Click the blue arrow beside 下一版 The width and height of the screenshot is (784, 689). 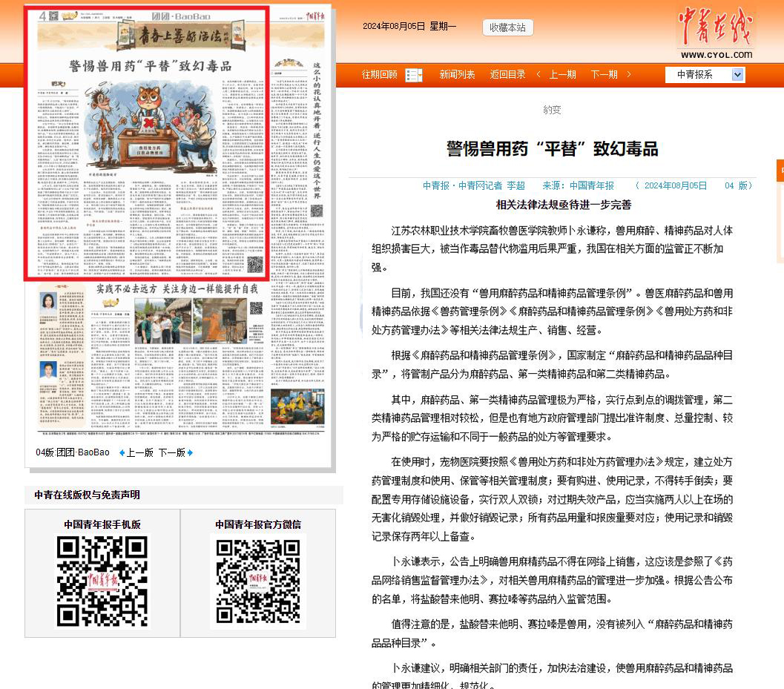click(190, 452)
